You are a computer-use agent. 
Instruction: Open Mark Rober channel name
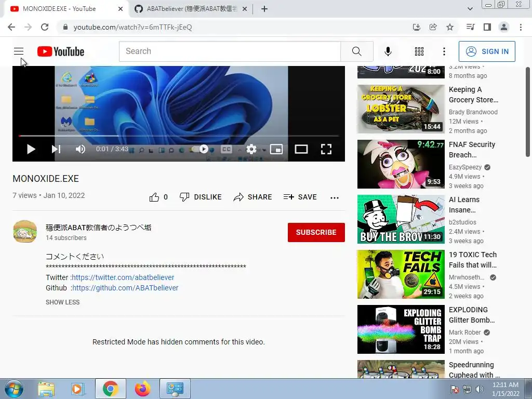click(x=464, y=332)
